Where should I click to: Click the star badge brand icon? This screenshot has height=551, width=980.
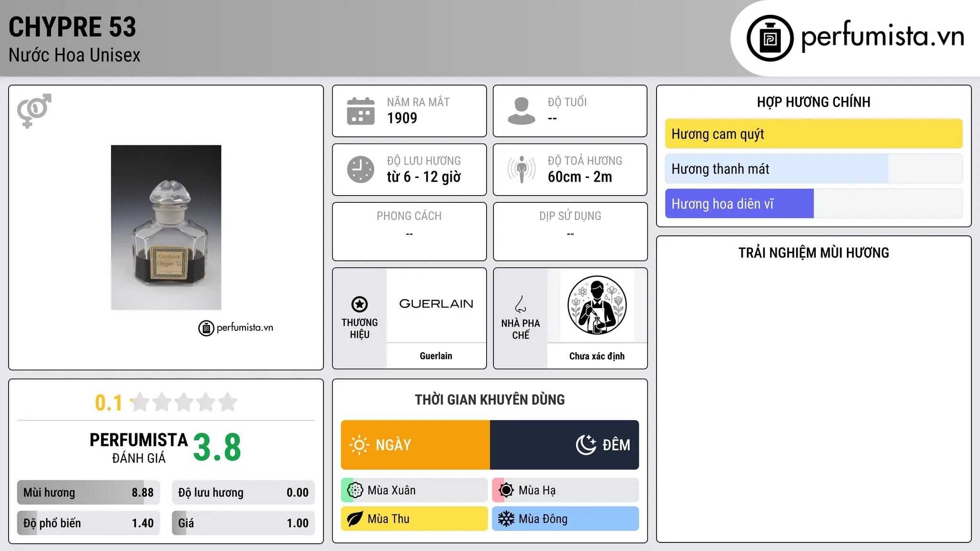359,304
